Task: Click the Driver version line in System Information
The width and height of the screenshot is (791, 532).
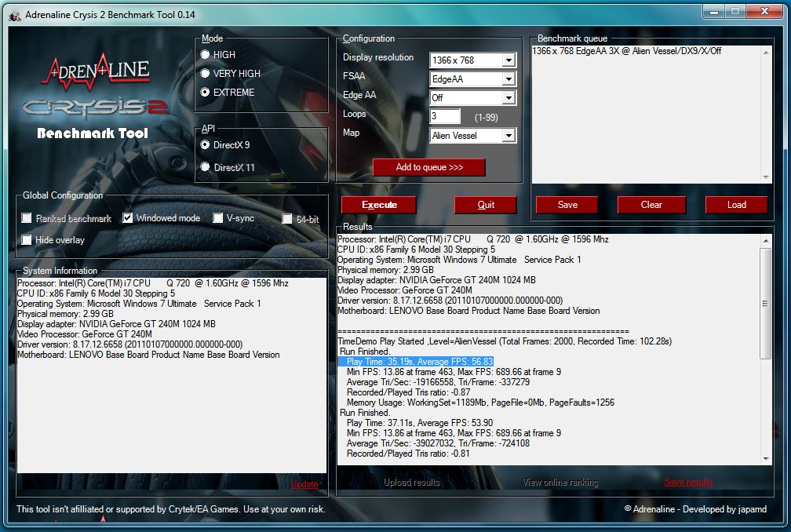Action: [x=130, y=344]
